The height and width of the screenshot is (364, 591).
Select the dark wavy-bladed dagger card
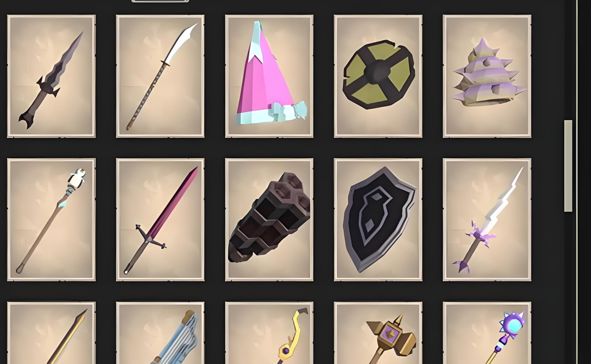click(51, 76)
